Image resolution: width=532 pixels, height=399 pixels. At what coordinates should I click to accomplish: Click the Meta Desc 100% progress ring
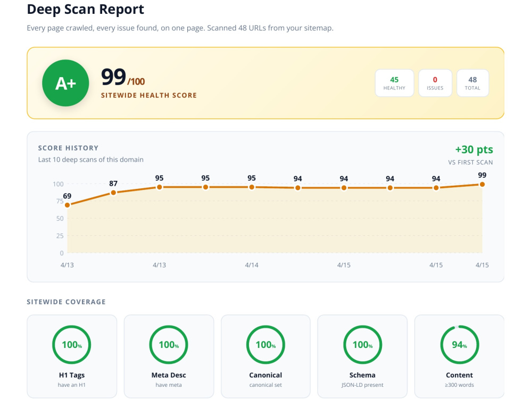[169, 345]
